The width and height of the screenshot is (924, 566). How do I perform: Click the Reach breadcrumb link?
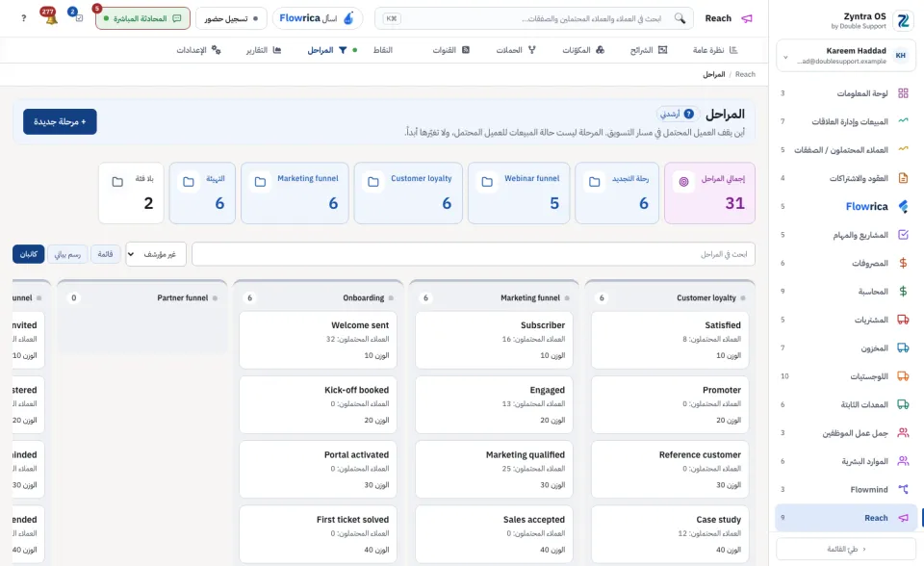(745, 74)
